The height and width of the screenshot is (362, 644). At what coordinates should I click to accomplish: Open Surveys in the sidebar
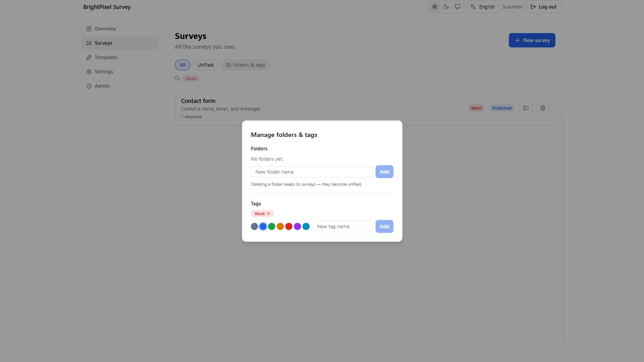[120, 43]
